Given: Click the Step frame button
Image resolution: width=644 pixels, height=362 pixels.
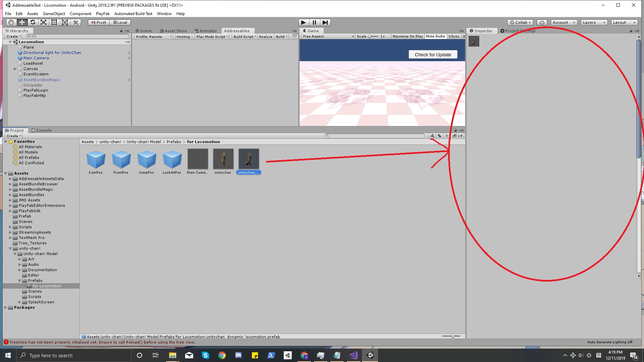Looking at the screenshot, I should click(325, 22).
